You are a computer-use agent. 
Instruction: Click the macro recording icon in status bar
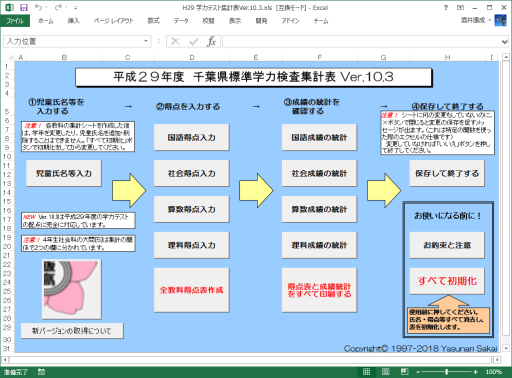[41, 372]
